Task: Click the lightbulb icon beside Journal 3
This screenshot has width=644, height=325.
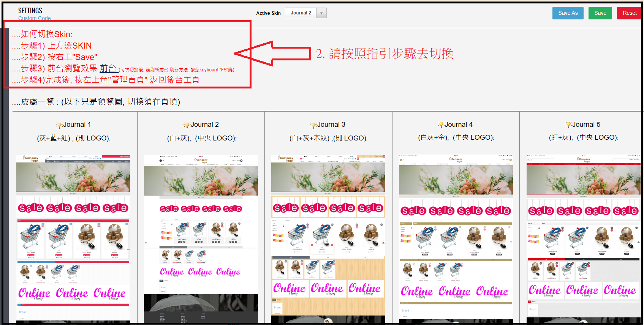Action: 313,125
